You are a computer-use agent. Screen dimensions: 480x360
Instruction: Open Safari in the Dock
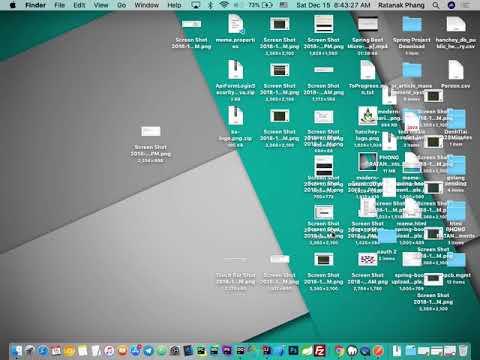43,351
